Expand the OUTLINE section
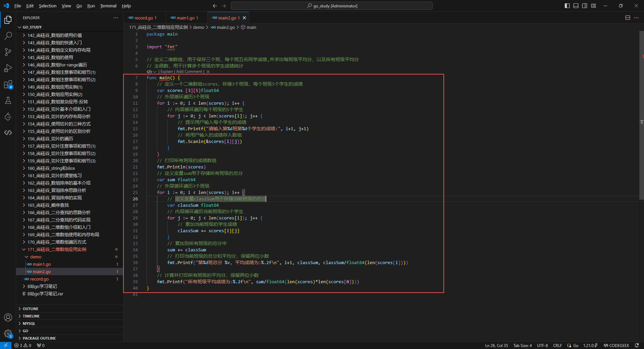Viewport: 644px width, 349px height. coord(70,309)
